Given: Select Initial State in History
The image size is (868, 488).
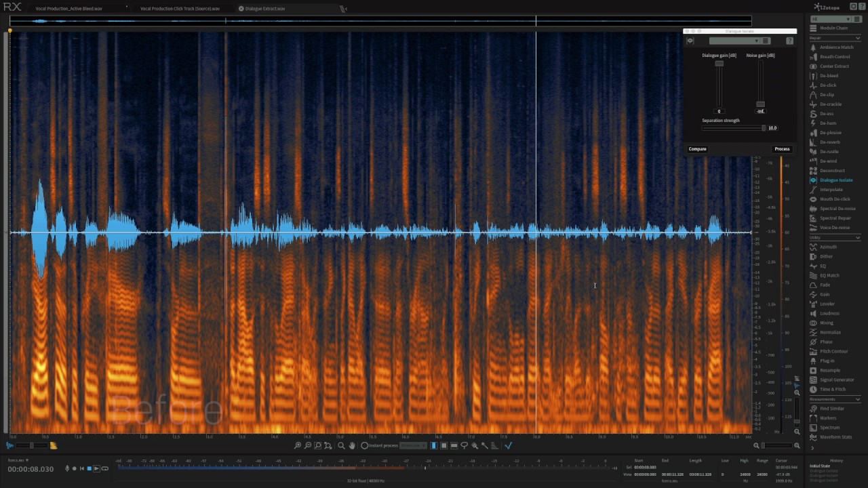Looking at the screenshot, I should coord(819,466).
